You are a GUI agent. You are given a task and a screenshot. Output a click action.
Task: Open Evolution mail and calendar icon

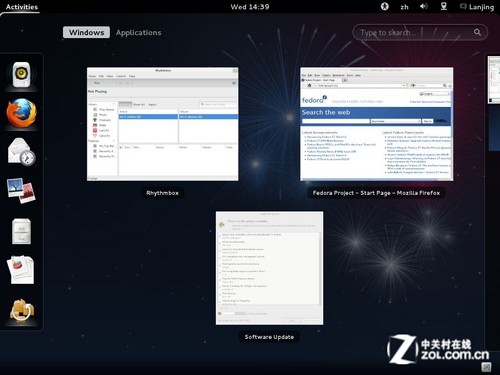point(21,152)
